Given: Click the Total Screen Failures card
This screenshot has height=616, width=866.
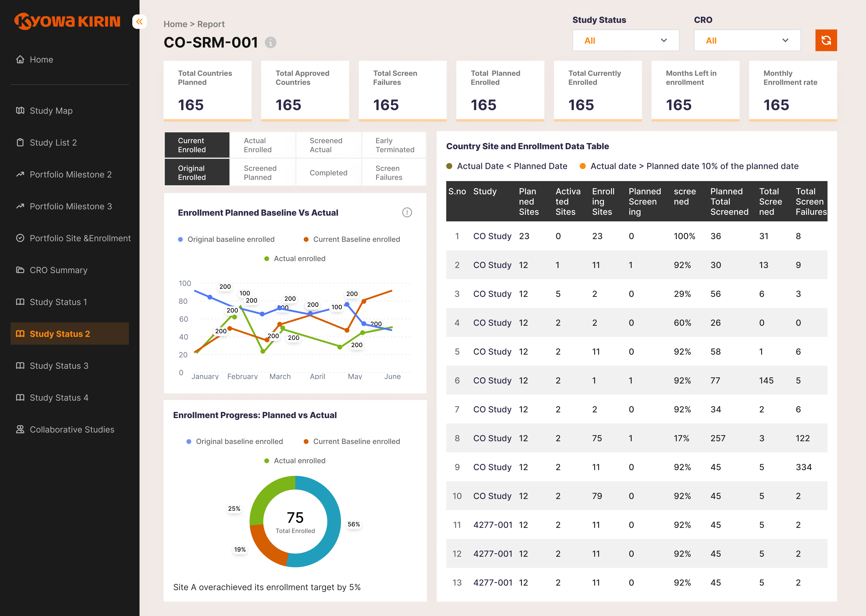Looking at the screenshot, I should [403, 91].
